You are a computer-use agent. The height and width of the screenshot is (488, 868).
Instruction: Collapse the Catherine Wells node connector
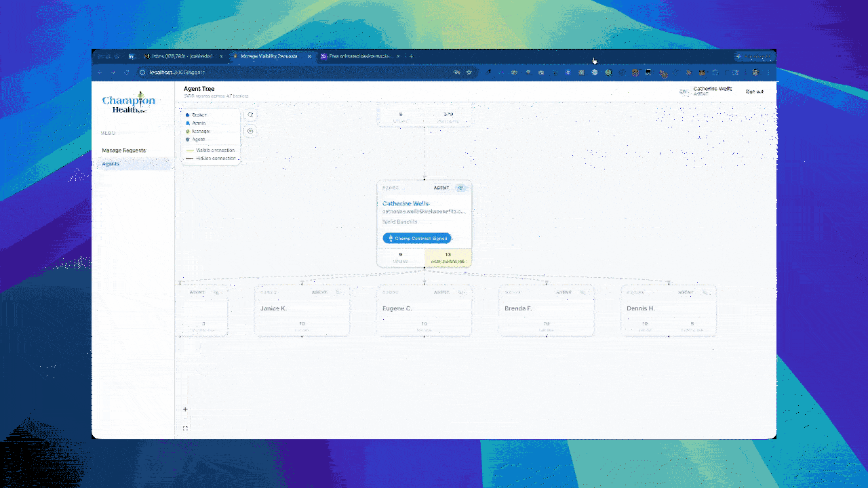point(425,267)
